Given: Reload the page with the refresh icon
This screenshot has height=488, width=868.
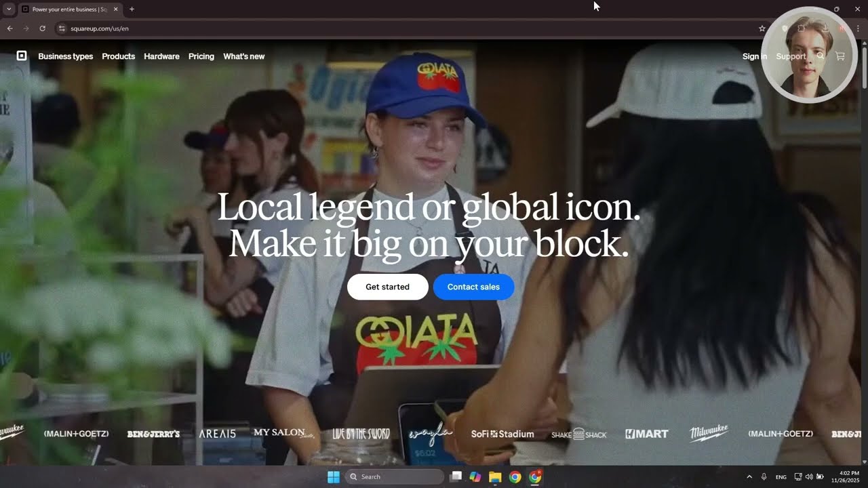Looking at the screenshot, I should (42, 28).
